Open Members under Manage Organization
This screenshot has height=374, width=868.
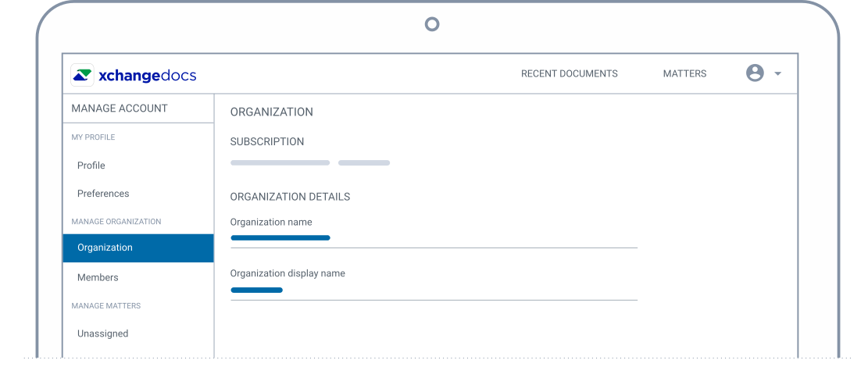tap(98, 277)
